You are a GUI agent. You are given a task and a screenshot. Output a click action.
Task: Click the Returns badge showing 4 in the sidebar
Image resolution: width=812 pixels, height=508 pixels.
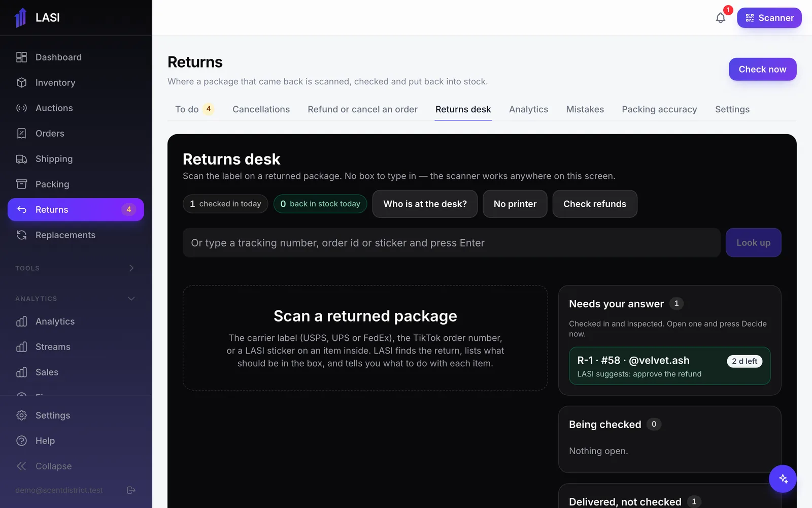(x=129, y=210)
